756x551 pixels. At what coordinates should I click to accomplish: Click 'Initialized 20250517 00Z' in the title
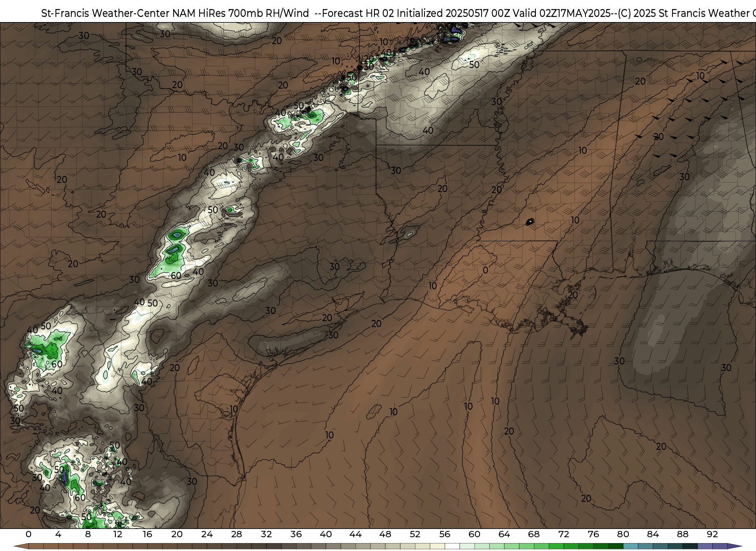click(453, 13)
